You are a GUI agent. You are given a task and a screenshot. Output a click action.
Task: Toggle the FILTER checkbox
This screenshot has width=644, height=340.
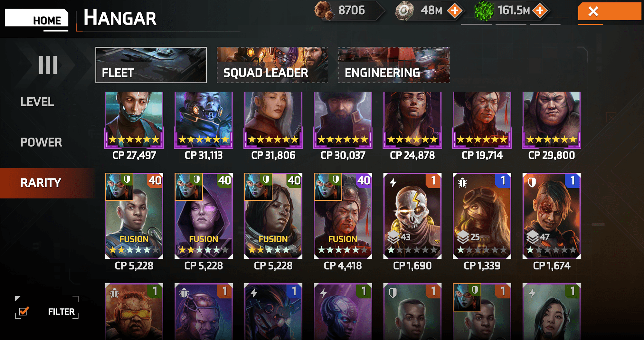tap(24, 311)
